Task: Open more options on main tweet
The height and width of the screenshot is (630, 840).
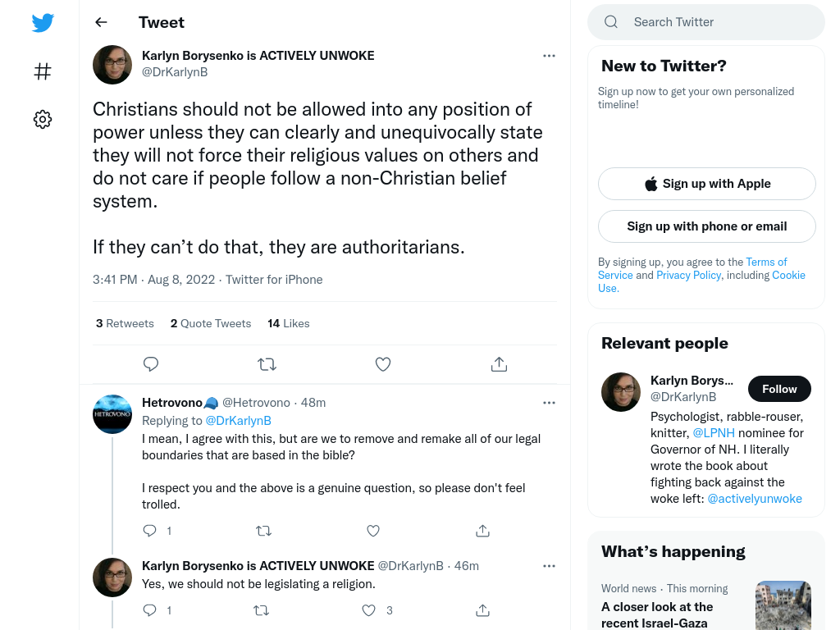Action: pyautogui.click(x=549, y=56)
